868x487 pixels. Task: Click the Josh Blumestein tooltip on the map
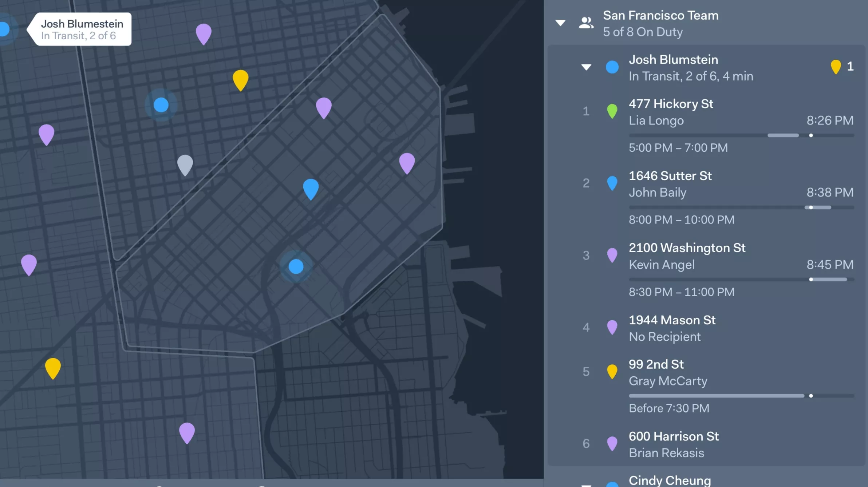pos(81,29)
